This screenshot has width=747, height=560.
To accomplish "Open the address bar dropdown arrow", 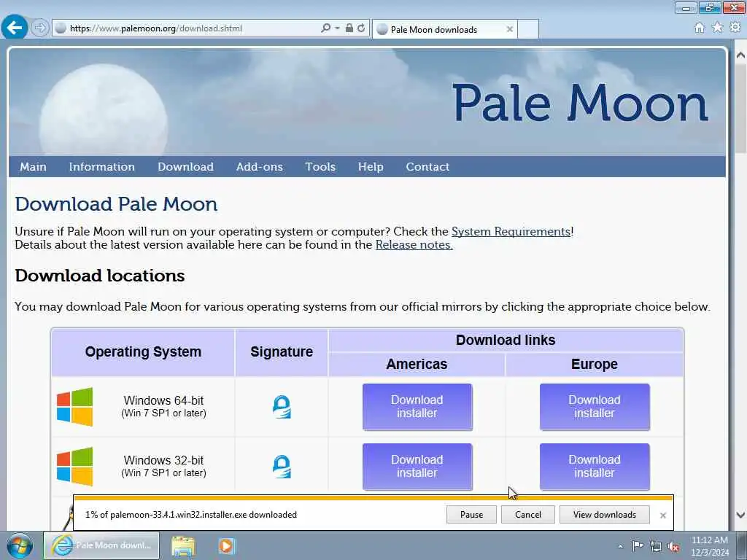I will coord(337,28).
